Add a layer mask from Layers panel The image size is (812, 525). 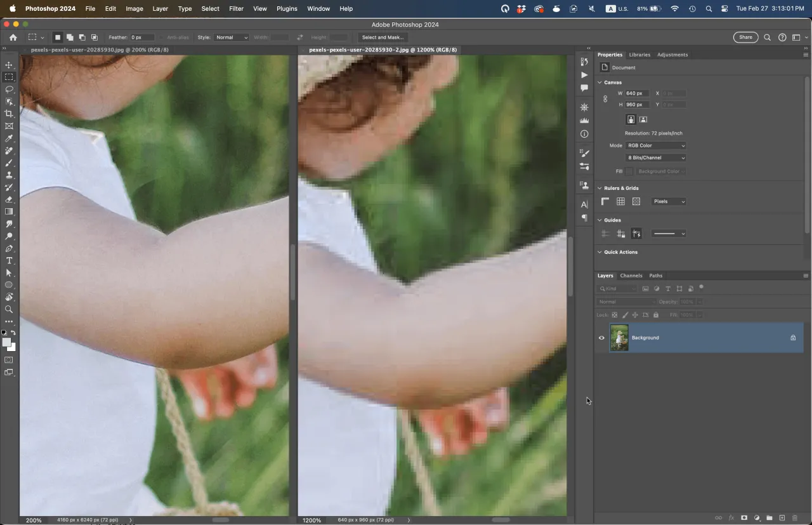[744, 518]
